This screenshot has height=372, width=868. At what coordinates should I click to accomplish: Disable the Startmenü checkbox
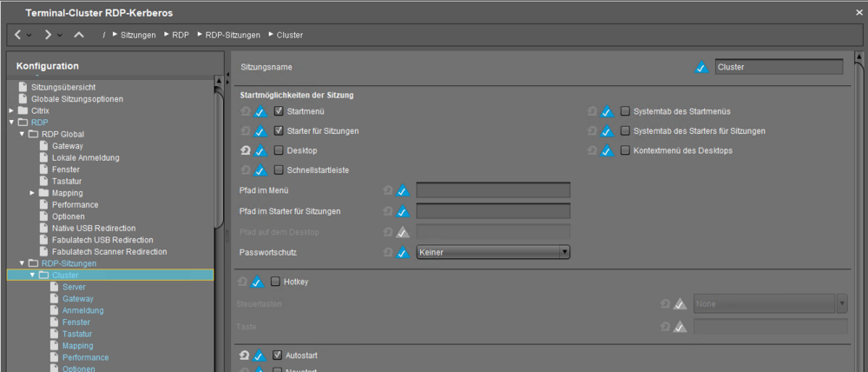279,112
